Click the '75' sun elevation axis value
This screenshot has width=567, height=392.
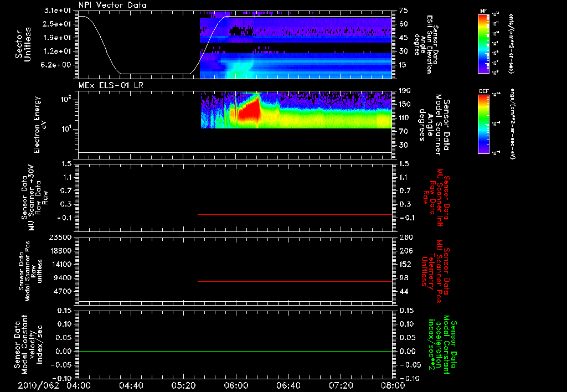tap(403, 11)
